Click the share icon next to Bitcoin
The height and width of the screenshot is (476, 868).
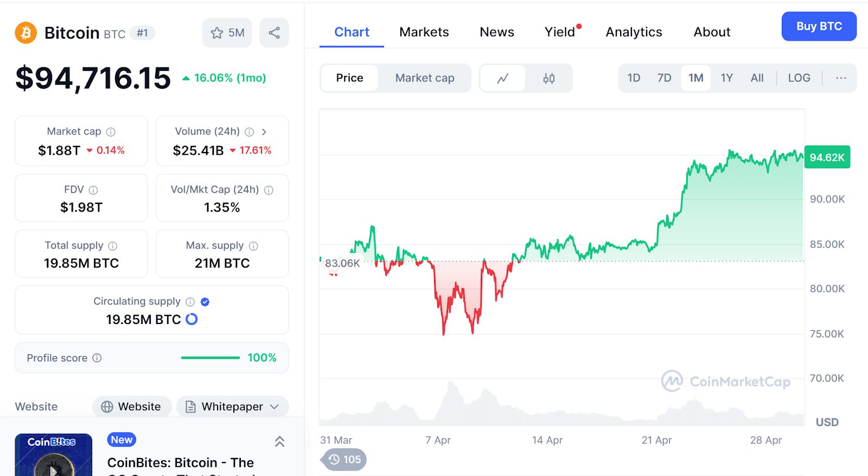tap(274, 33)
